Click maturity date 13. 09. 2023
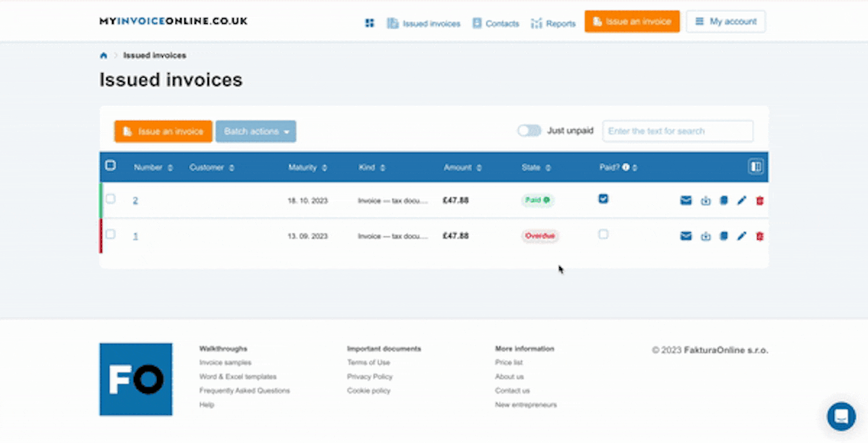The width and height of the screenshot is (868, 443). click(308, 236)
